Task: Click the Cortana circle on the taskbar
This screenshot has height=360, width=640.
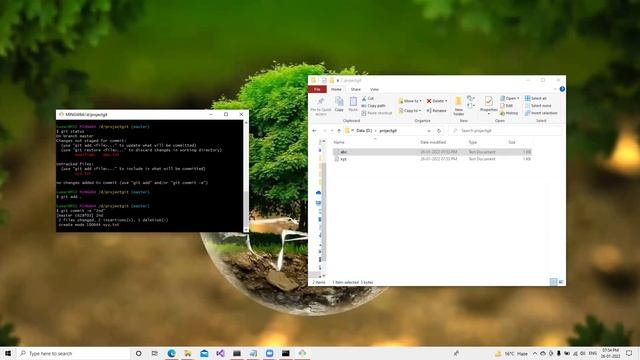Action: [x=138, y=353]
